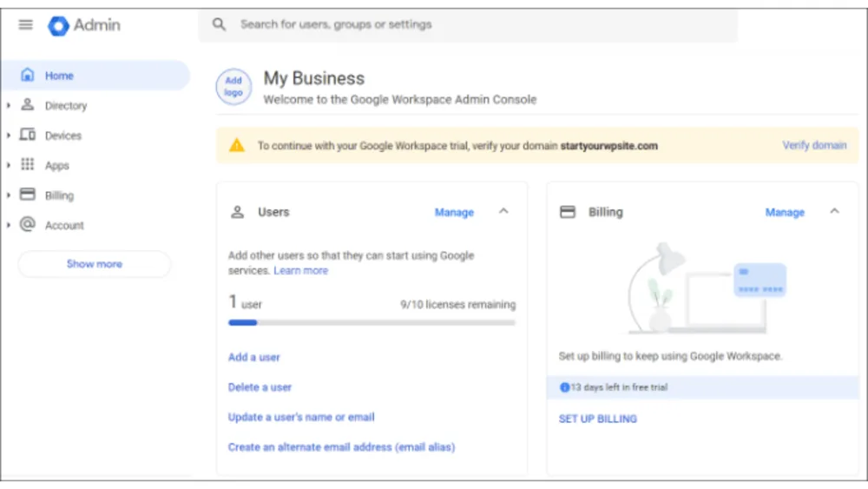Click the Verify domain link

click(x=814, y=145)
